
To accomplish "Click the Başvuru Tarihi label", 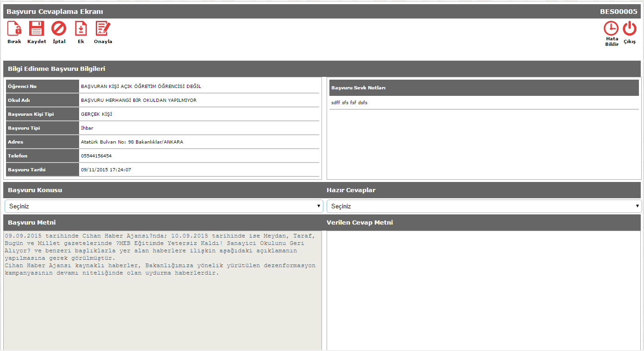I will pos(27,170).
